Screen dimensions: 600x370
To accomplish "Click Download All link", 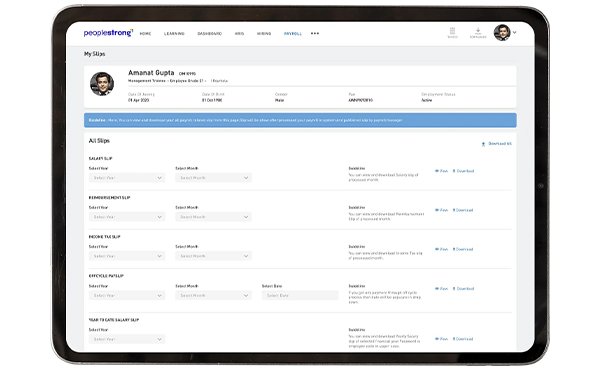I will [x=500, y=144].
